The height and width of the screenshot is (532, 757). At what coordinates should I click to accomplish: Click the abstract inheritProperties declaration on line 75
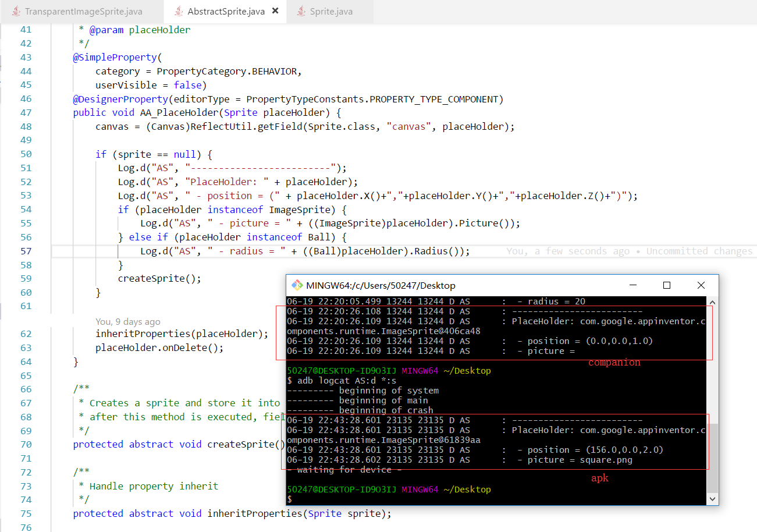232,514
